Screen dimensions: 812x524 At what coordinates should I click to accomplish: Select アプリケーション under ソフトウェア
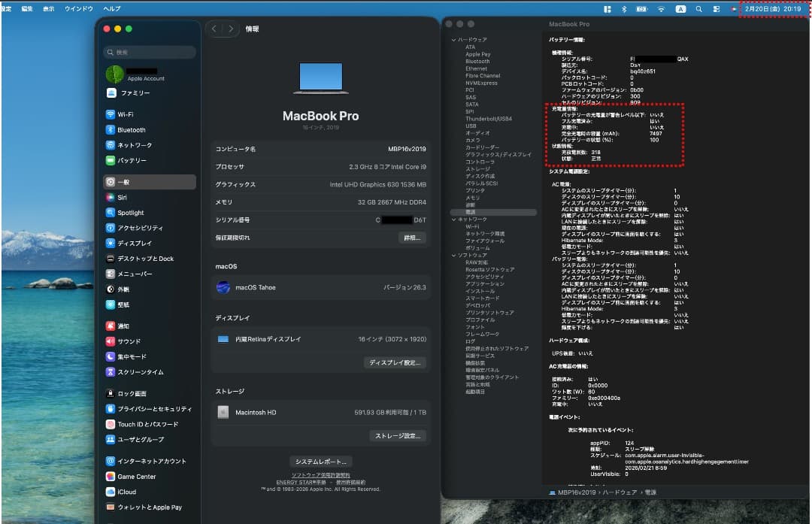[485, 283]
